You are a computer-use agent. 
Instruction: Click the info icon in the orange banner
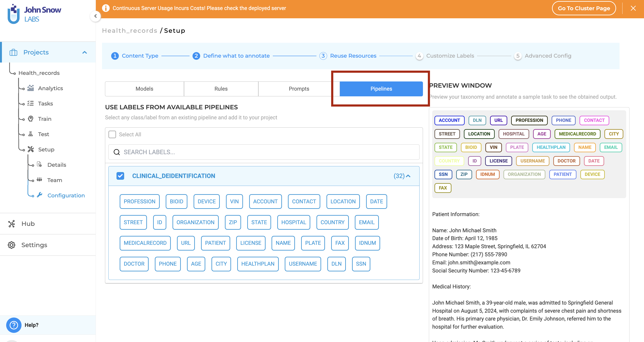click(x=106, y=8)
